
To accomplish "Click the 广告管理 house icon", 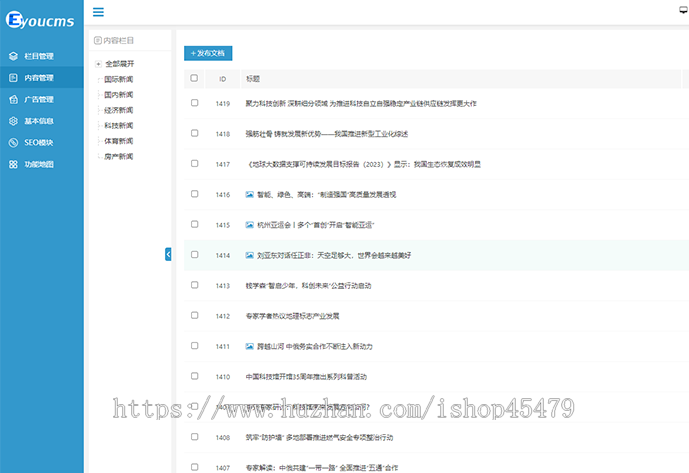I will [x=13, y=99].
